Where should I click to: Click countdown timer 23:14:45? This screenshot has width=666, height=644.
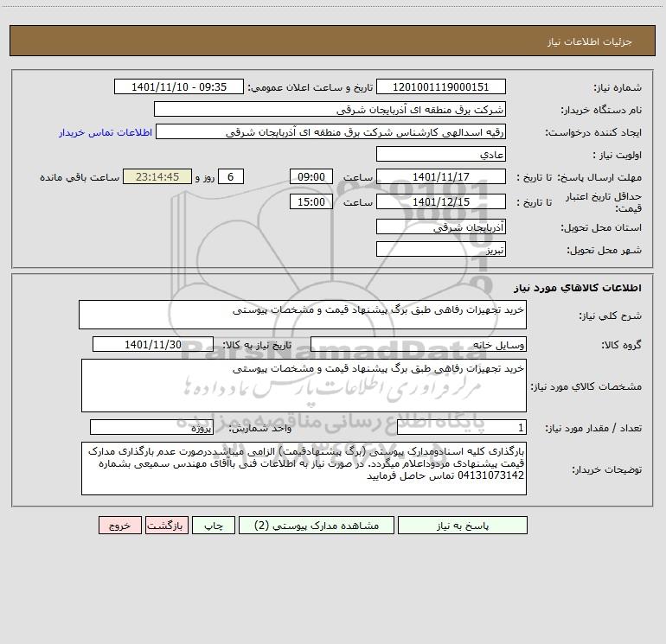pos(157,176)
